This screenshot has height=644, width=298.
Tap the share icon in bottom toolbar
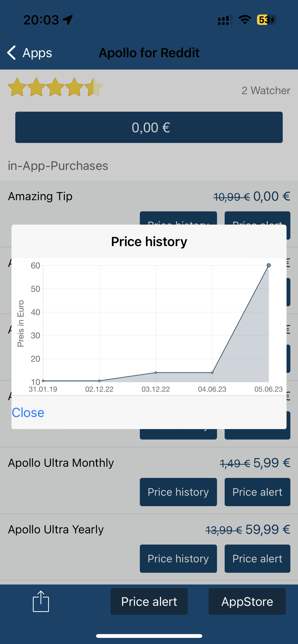(41, 601)
